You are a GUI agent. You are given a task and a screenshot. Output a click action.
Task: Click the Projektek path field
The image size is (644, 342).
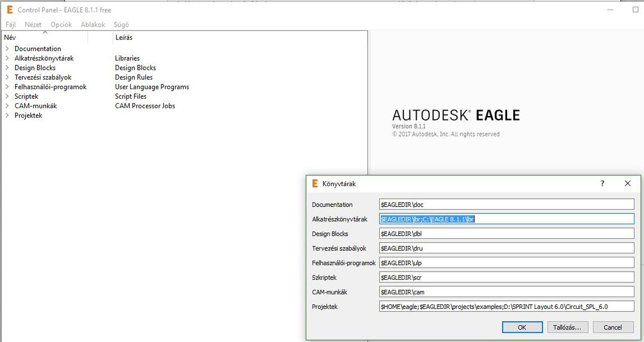(507, 306)
